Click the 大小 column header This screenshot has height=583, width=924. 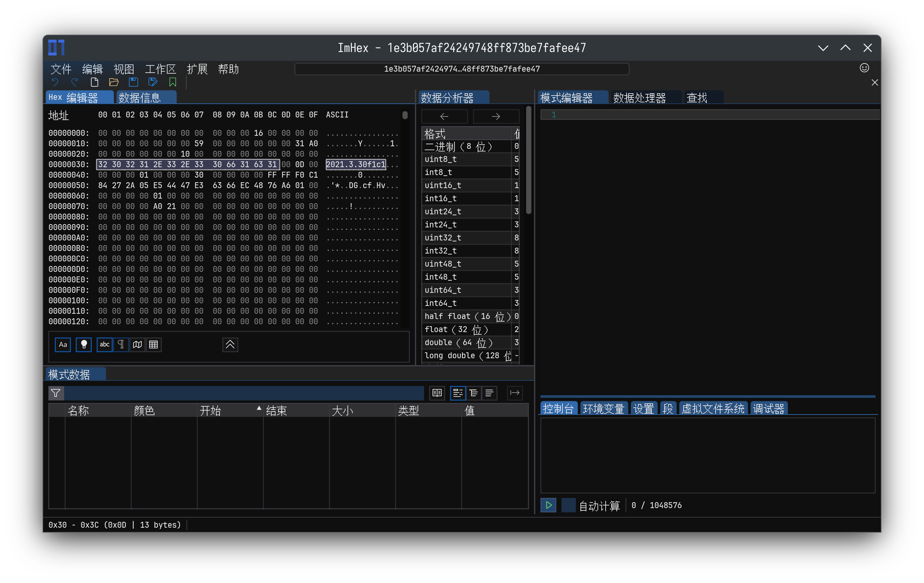click(x=362, y=411)
